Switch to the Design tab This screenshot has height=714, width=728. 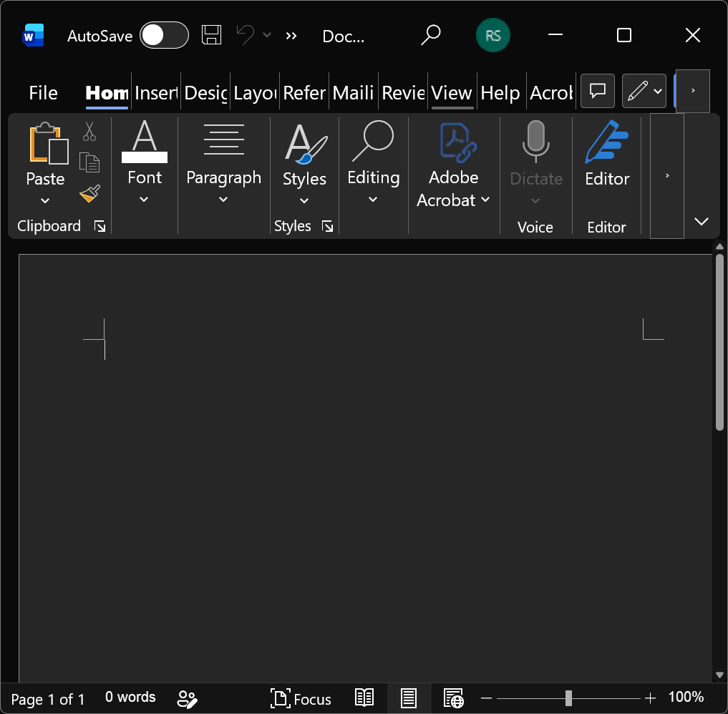tap(205, 93)
